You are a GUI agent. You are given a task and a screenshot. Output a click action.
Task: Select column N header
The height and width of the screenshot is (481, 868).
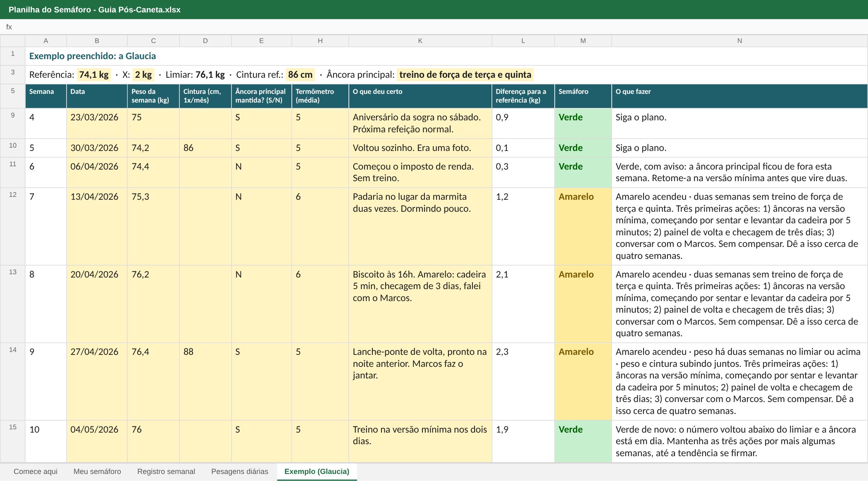tap(739, 41)
